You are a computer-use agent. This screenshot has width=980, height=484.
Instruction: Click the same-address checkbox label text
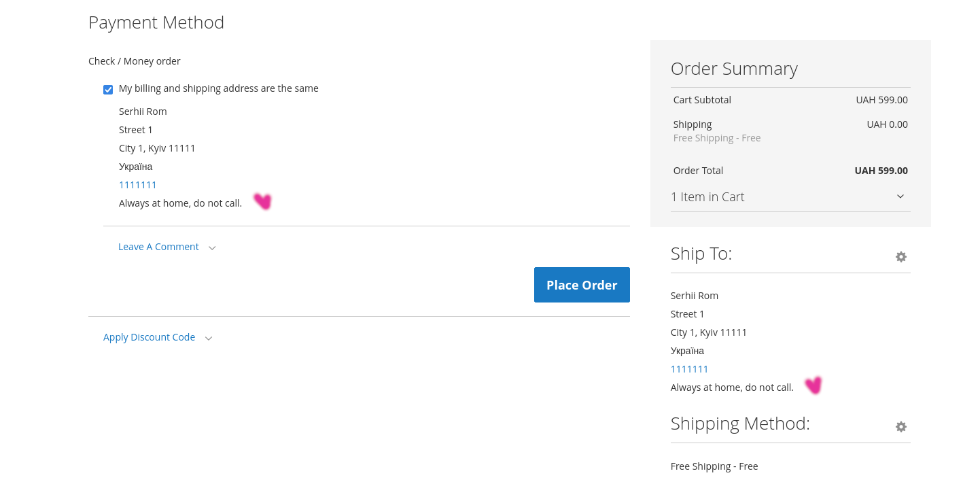[x=218, y=88]
